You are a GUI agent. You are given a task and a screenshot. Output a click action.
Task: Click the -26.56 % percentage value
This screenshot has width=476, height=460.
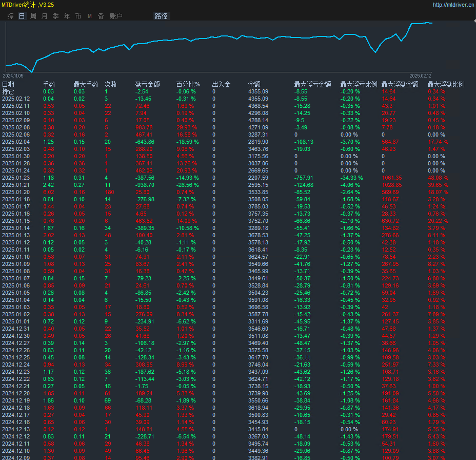click(x=188, y=185)
